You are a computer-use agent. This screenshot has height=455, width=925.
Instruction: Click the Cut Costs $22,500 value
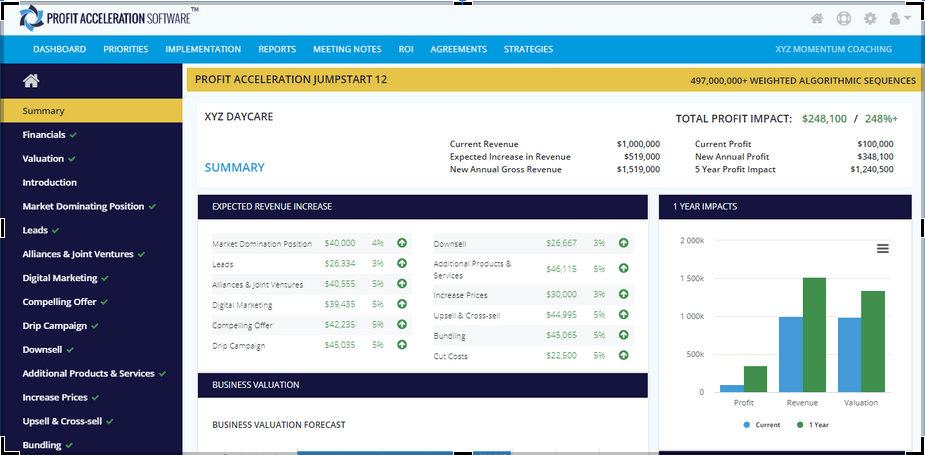(x=562, y=355)
